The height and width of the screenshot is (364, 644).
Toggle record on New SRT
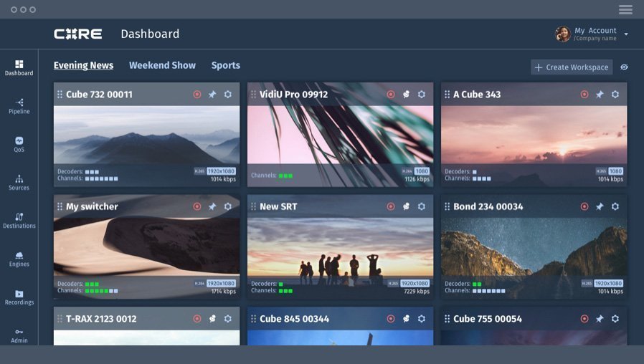coord(391,206)
